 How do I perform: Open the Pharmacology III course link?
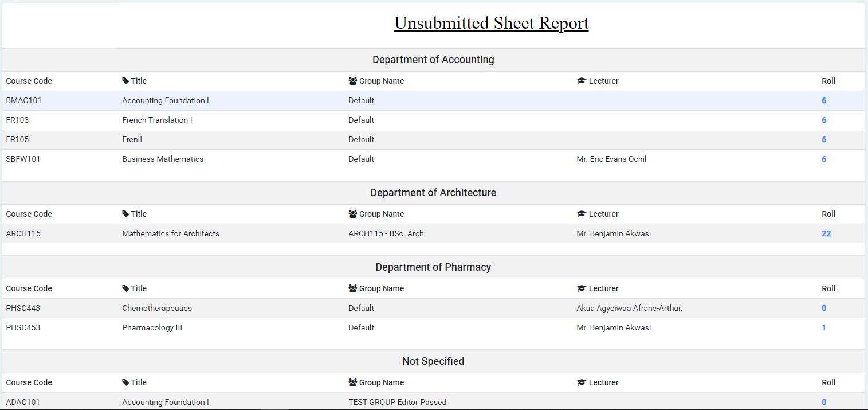coord(152,327)
